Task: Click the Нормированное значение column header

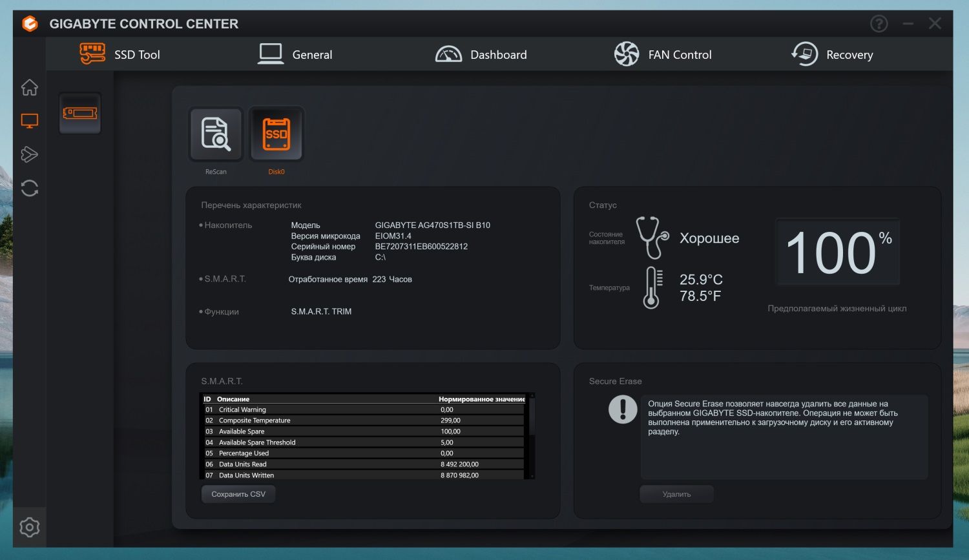Action: click(x=482, y=399)
